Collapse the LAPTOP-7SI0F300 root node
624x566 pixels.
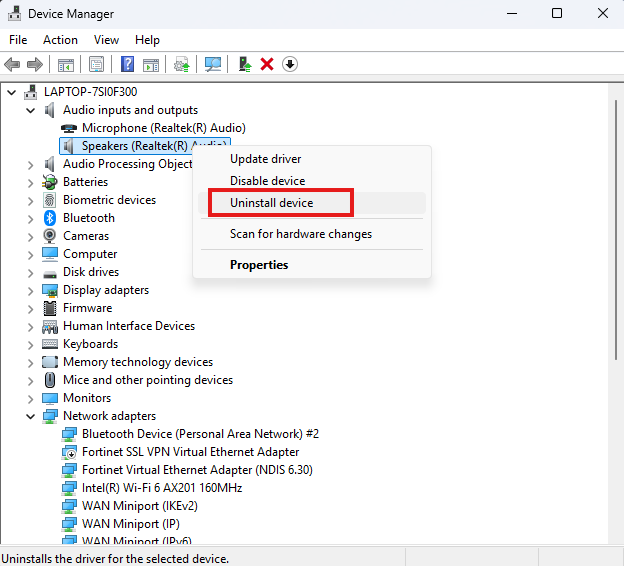pos(12,92)
